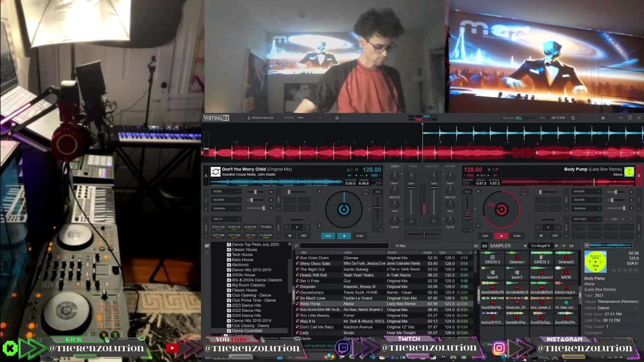Click the clock record icon in the top bar
Viewport: 644px width, 362px height.
point(573,118)
